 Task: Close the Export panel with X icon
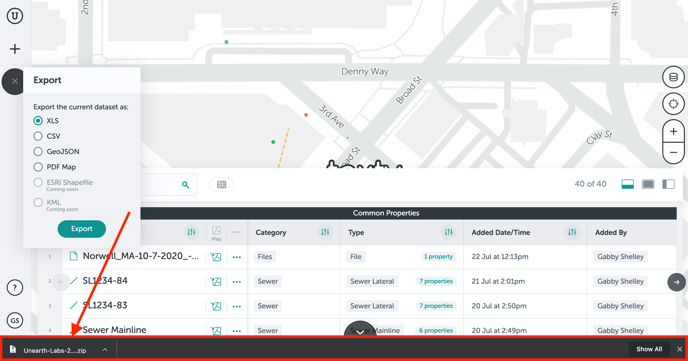point(14,81)
